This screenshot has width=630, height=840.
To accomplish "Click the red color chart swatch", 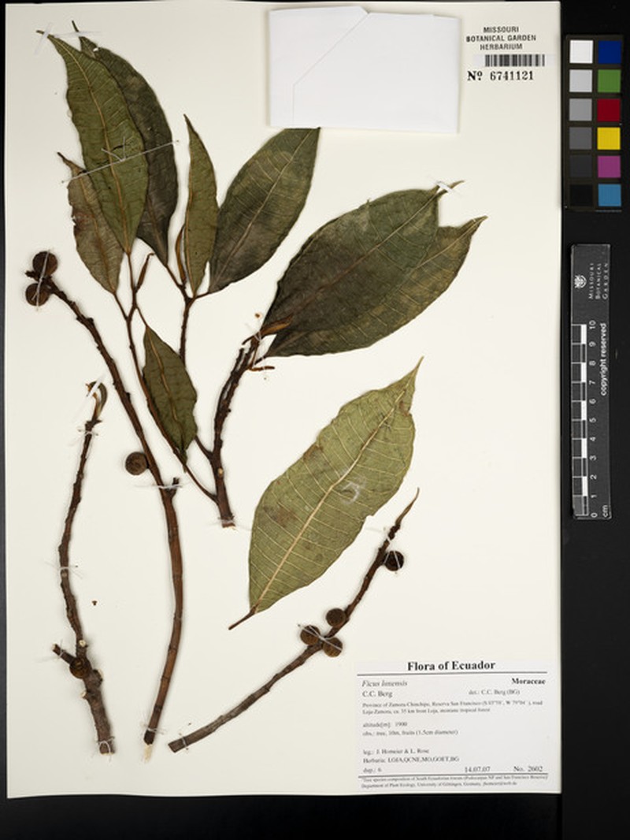I will click(x=610, y=110).
